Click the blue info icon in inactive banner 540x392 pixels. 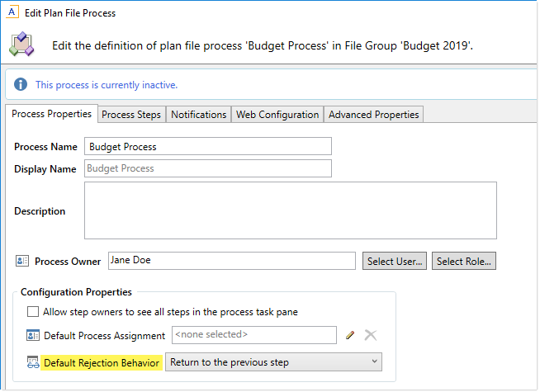21,85
